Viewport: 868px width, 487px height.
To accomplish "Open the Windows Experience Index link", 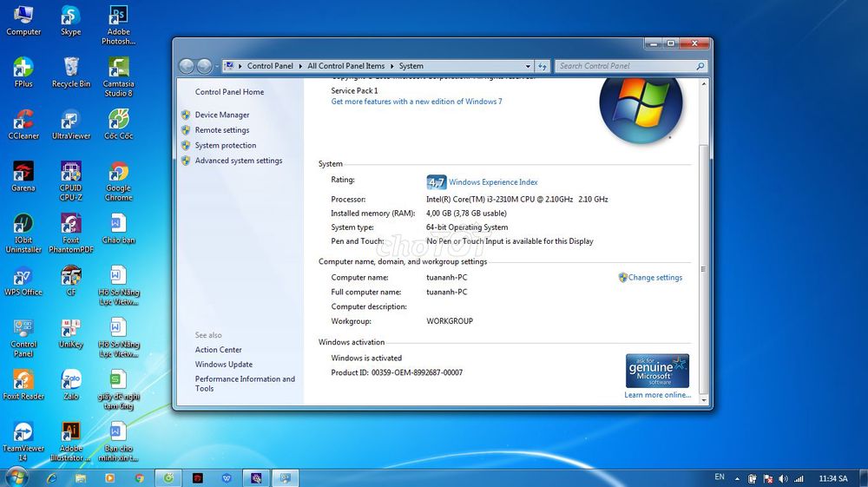I will [493, 182].
